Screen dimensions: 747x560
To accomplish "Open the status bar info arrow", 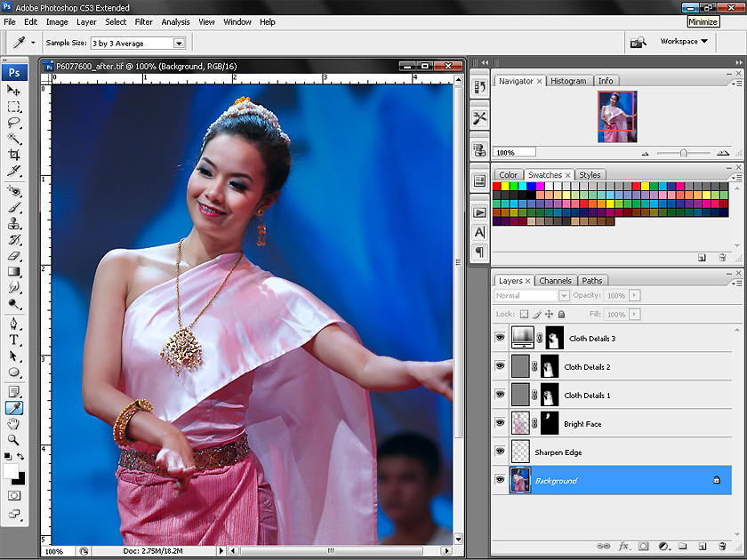I will pos(221,551).
